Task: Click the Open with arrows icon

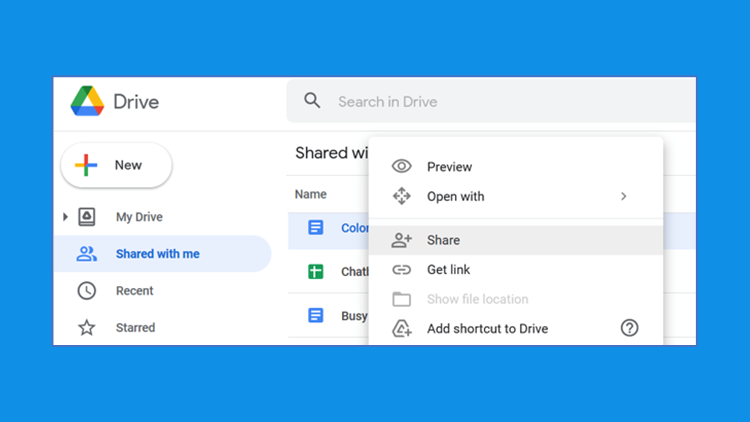Action: tap(402, 196)
